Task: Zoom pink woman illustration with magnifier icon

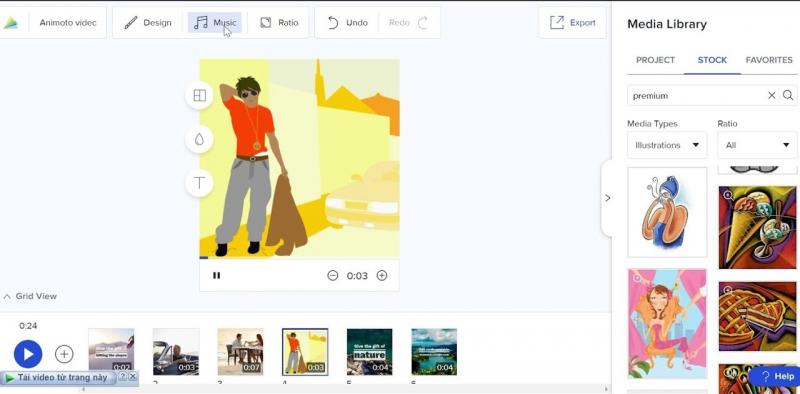Action: click(637, 278)
